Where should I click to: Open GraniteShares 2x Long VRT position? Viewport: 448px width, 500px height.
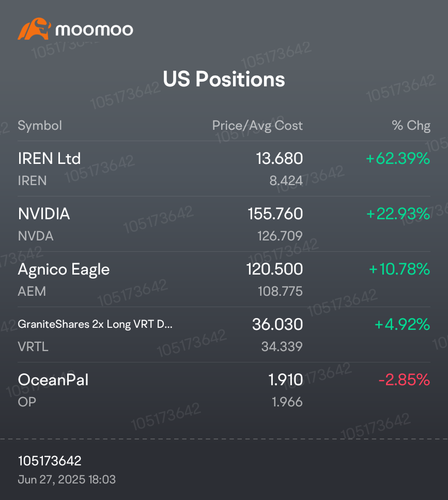95,324
